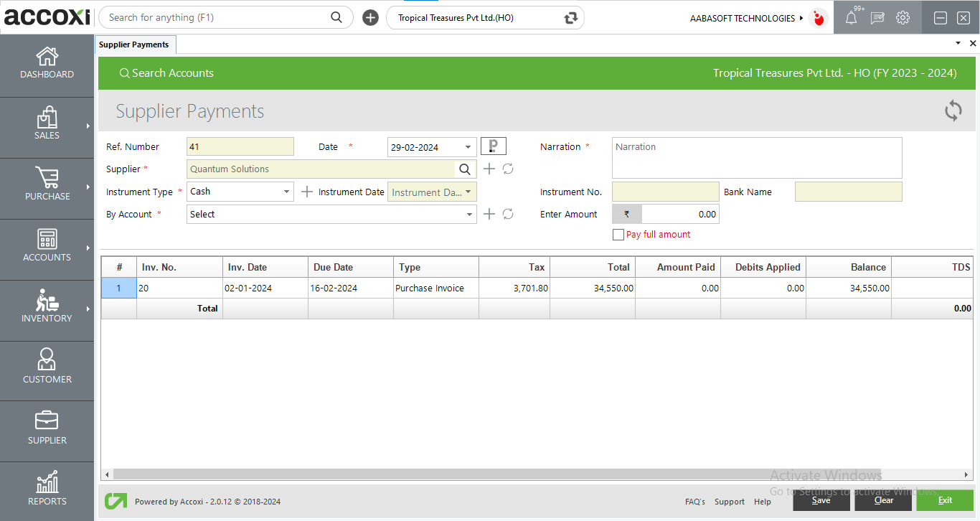Screen dimensions: 980x521
Task: Click the Save button
Action: point(821,500)
